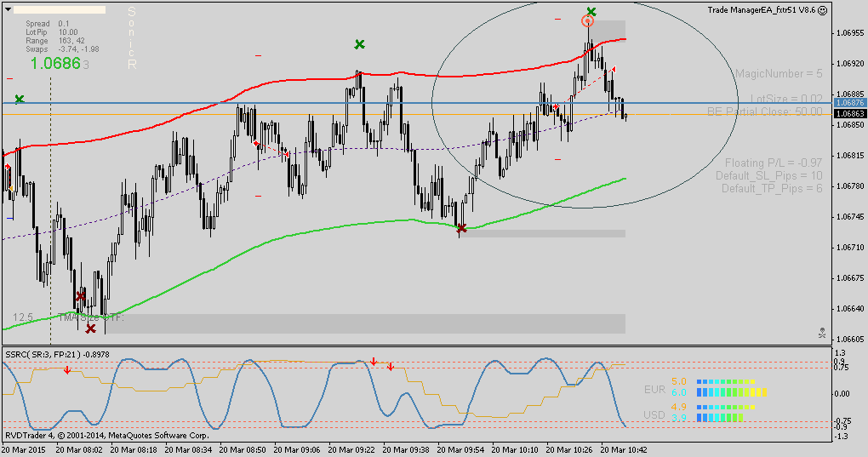Click the 20 Mar 09:22 time axis label
This screenshot has height=457, width=868.
[351, 450]
